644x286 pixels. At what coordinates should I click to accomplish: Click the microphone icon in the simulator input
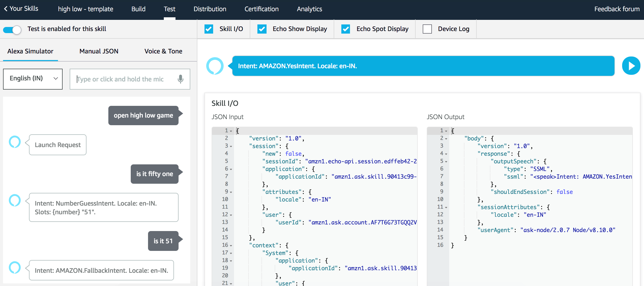(181, 79)
